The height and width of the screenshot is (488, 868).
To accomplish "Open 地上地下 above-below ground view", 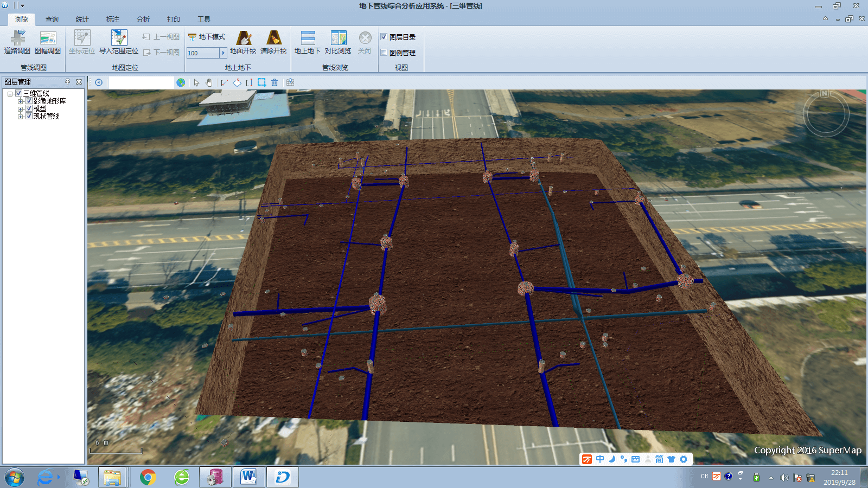I will (308, 42).
